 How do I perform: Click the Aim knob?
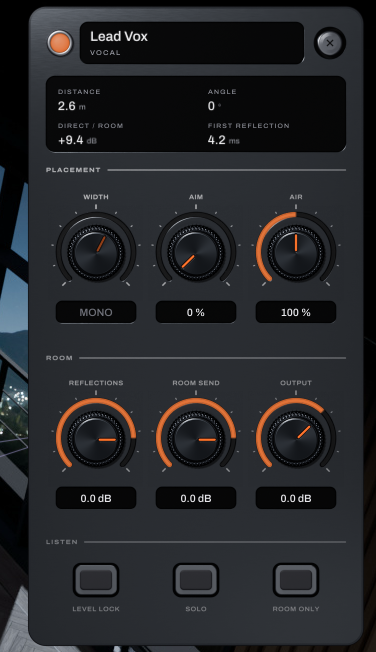[196, 252]
